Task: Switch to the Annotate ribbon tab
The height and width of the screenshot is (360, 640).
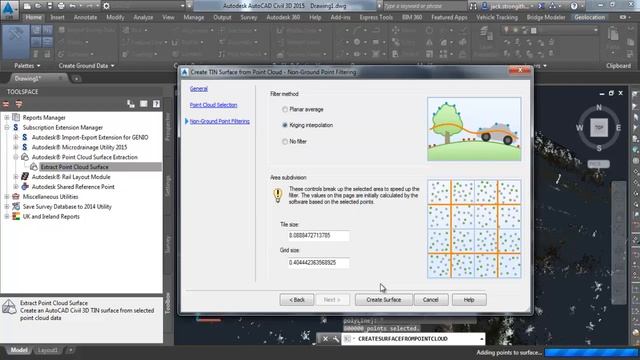Action: [x=85, y=18]
